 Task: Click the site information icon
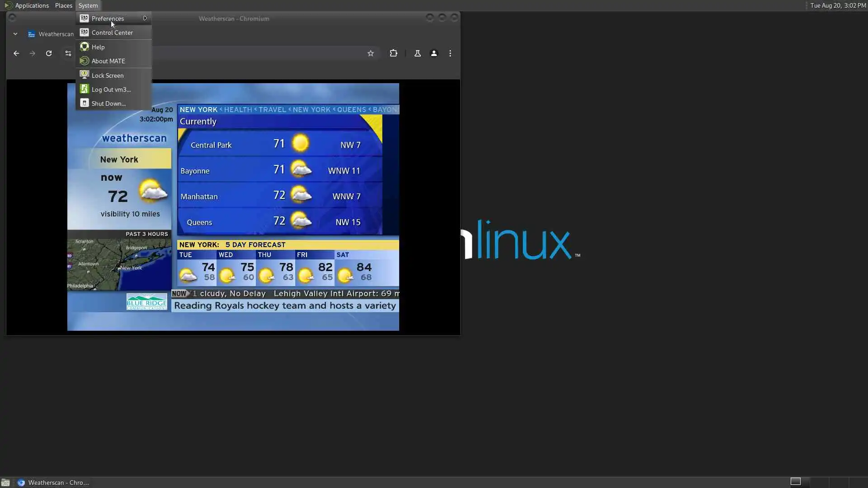point(68,53)
